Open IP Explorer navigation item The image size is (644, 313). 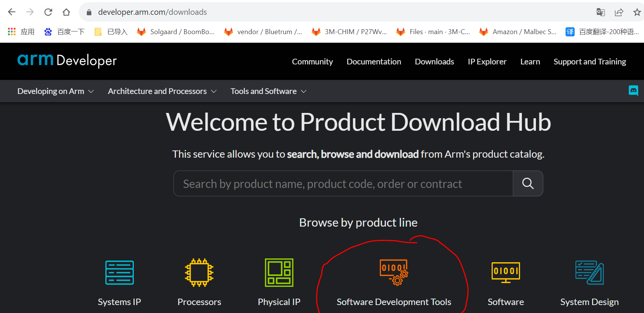point(487,62)
